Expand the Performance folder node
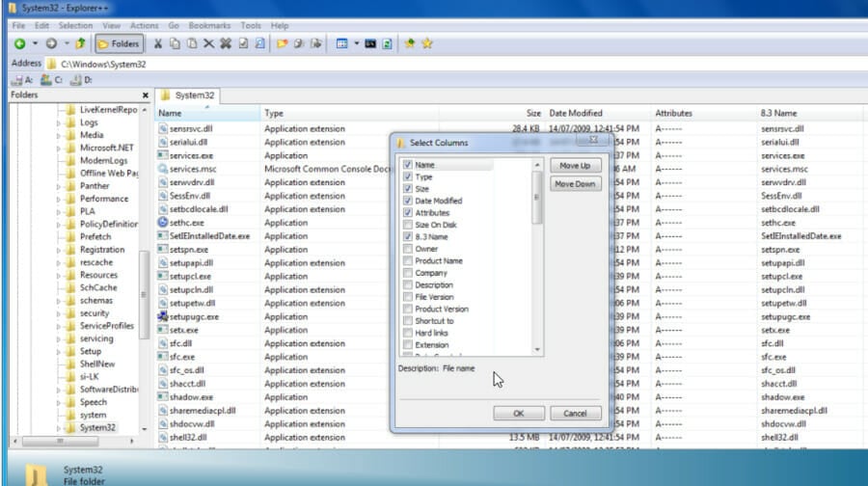Screen dimensions: 868x486 (x=59, y=200)
